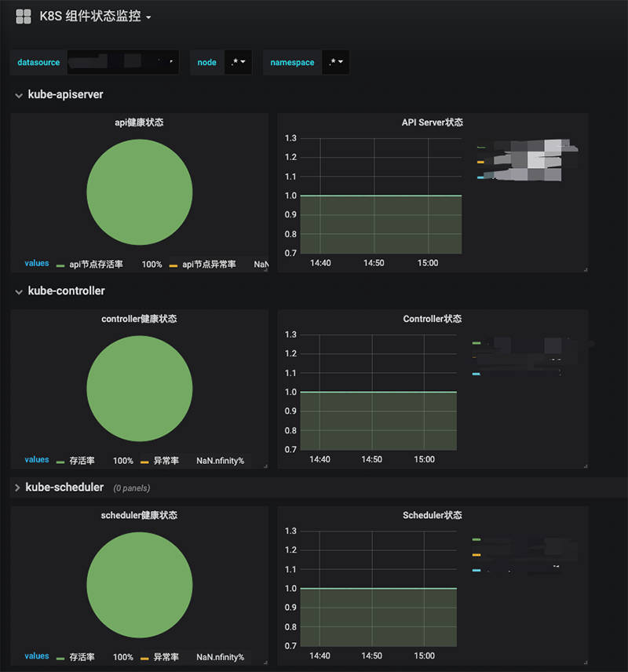Click the api节点存活率 green legend swatch
Image resolution: width=628 pixels, height=672 pixels.
60,265
